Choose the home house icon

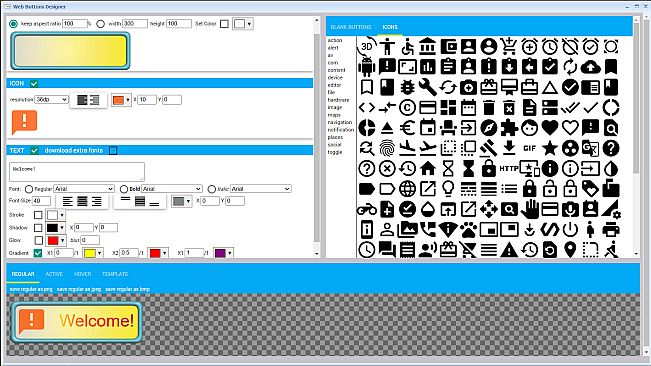point(428,168)
